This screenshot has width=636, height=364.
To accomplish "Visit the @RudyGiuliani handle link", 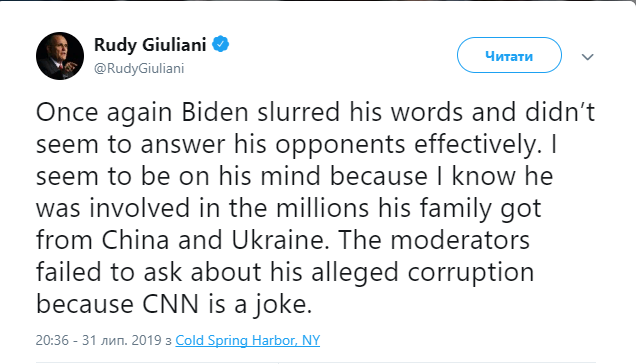I will (139, 68).
